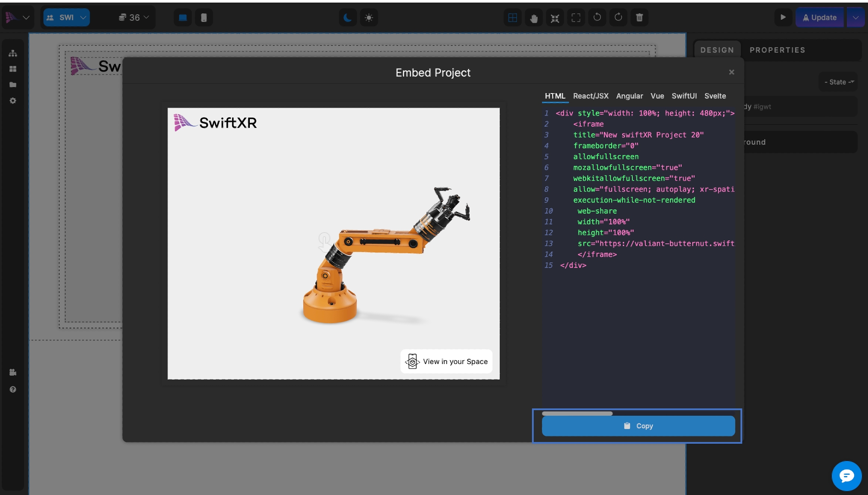Open the chat support bubble

(846, 476)
